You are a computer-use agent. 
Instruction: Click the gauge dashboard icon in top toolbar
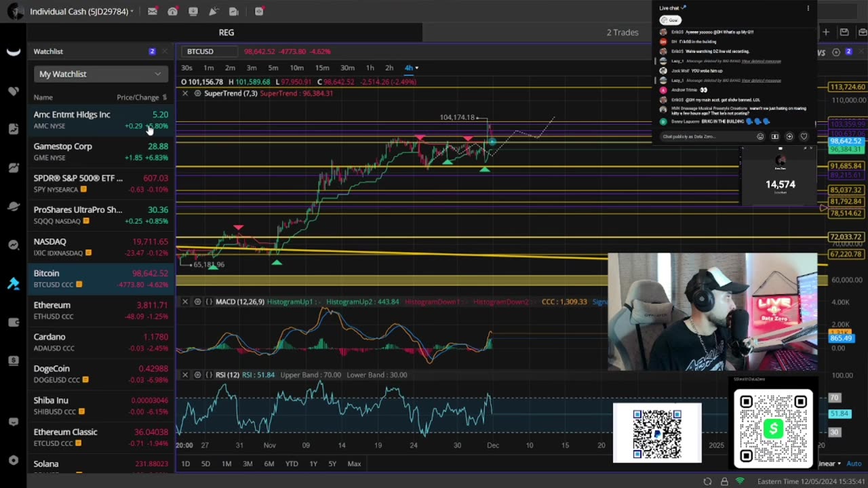(173, 12)
